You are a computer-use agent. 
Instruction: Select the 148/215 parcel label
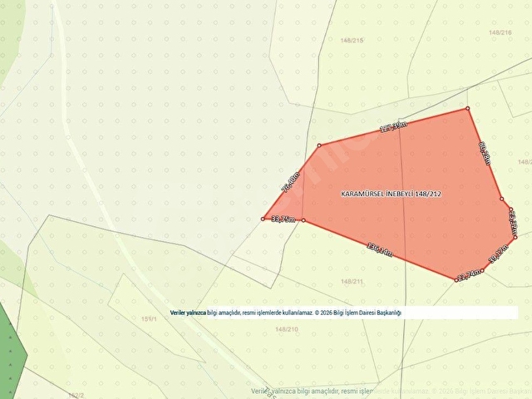pos(352,41)
